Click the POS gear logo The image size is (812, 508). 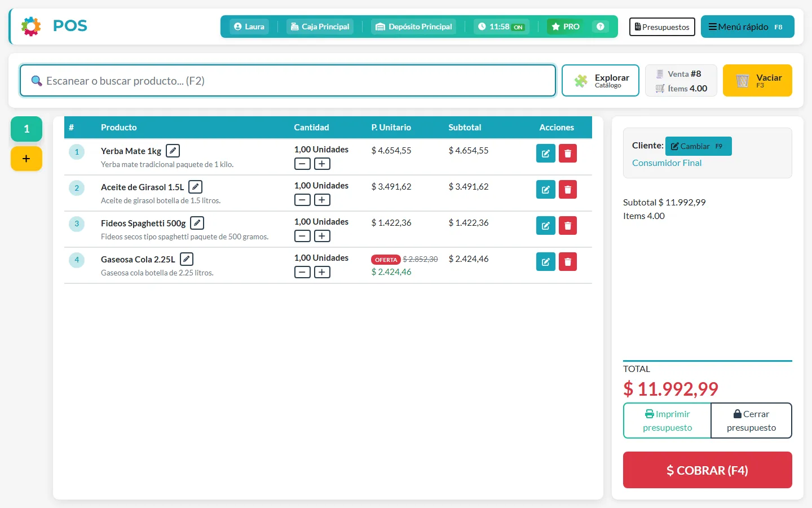click(x=31, y=26)
